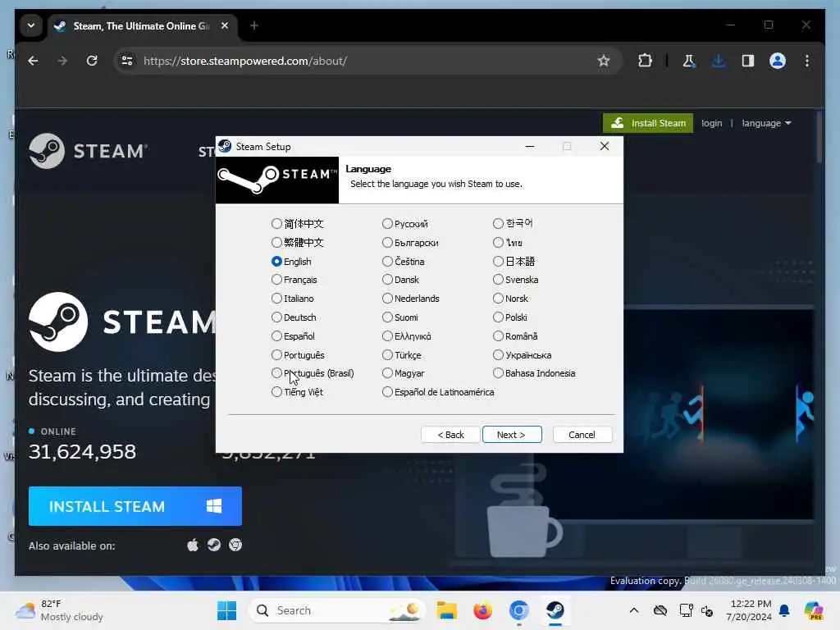The width and height of the screenshot is (840, 630).
Task: Open the notifications bell in taskbar
Action: (784, 610)
